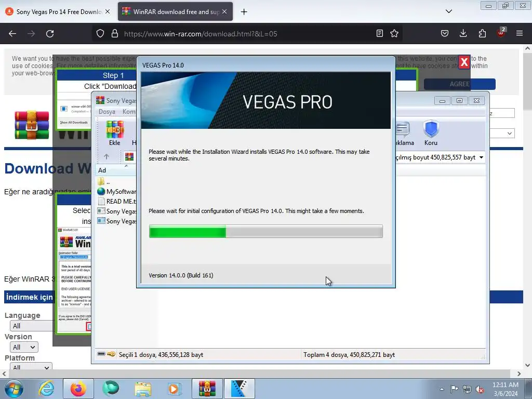Click the WinRAR status bar key icon

click(111, 354)
